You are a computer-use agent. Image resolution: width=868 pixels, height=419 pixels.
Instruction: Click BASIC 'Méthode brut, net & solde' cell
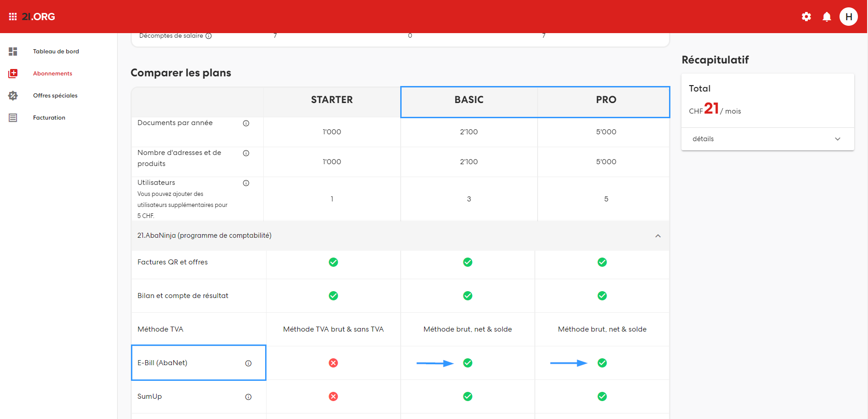pos(468,329)
